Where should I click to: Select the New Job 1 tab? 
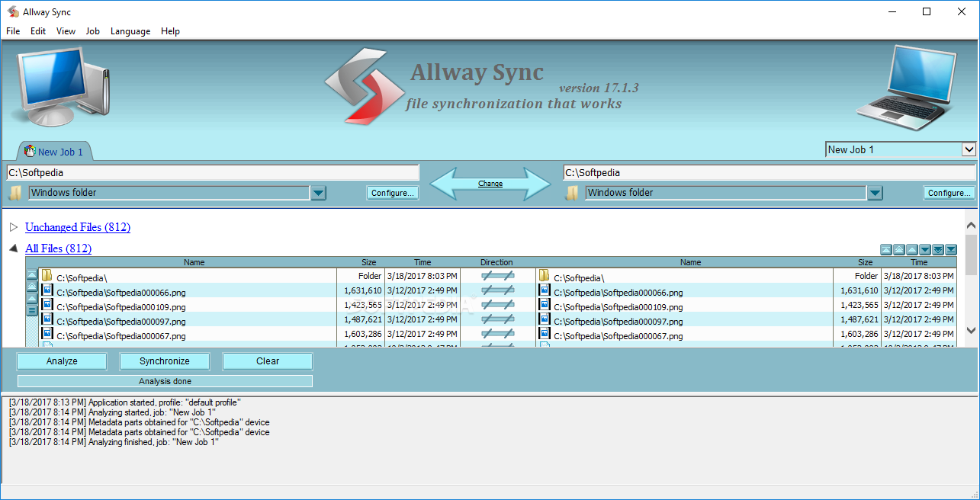coord(53,152)
